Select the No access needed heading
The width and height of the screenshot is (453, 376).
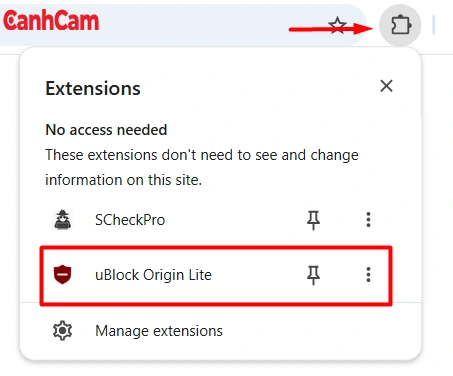[x=106, y=130]
